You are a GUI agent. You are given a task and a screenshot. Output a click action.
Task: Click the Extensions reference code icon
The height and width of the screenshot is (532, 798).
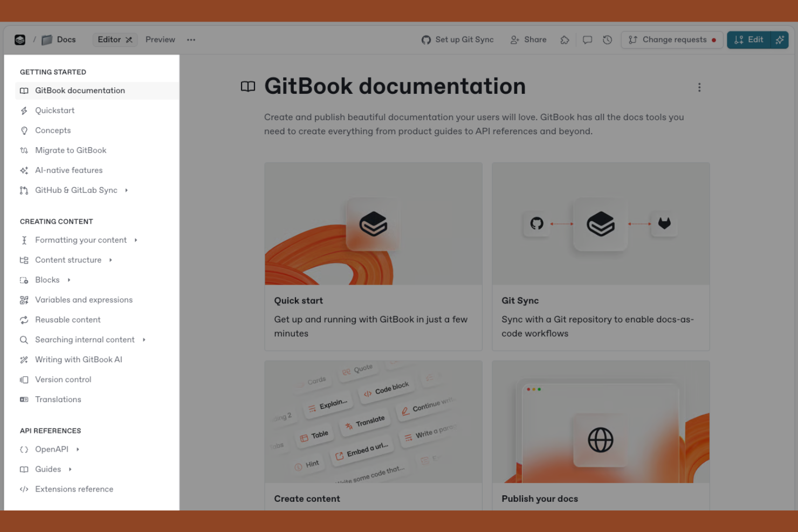[24, 489]
